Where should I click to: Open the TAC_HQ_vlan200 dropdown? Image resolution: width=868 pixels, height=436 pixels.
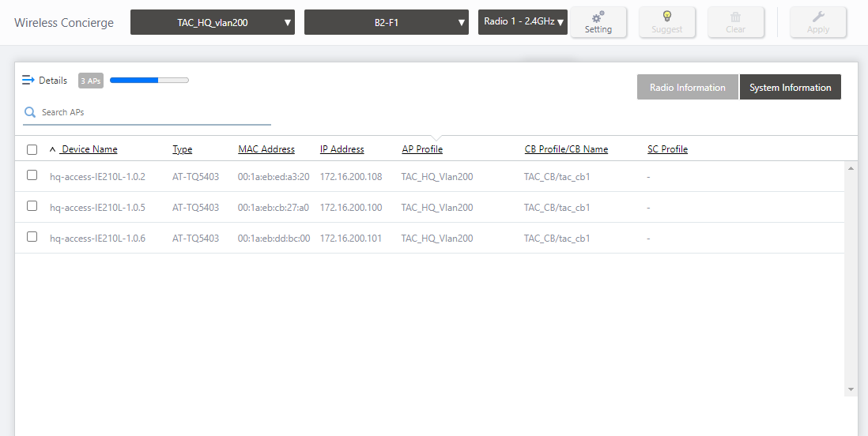coord(213,23)
